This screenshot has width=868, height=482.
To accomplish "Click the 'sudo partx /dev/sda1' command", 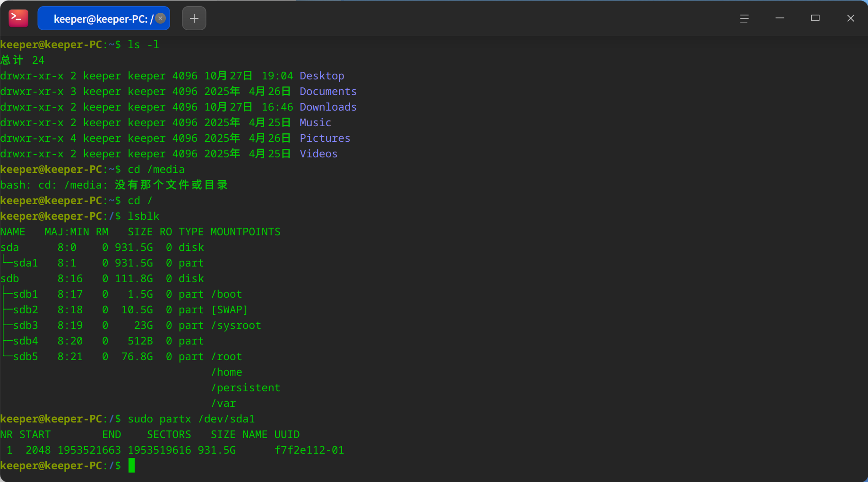I will click(x=191, y=419).
